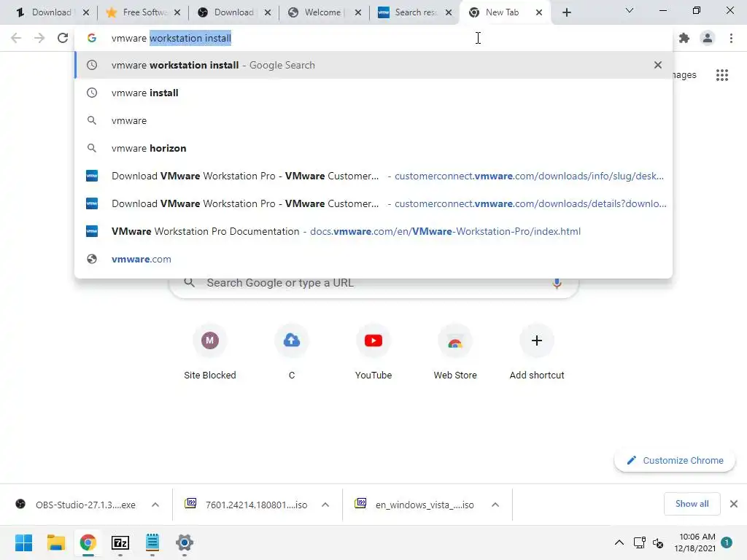Open the Download VMware Workstation Pro slug/desk link
Screen dimensions: 747x560
tap(373, 176)
